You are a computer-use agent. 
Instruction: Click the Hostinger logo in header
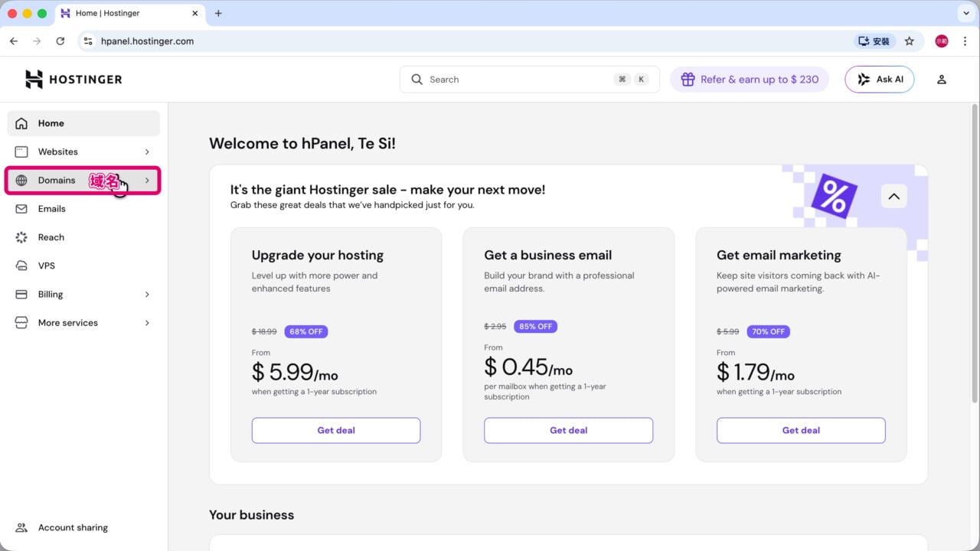tap(73, 79)
